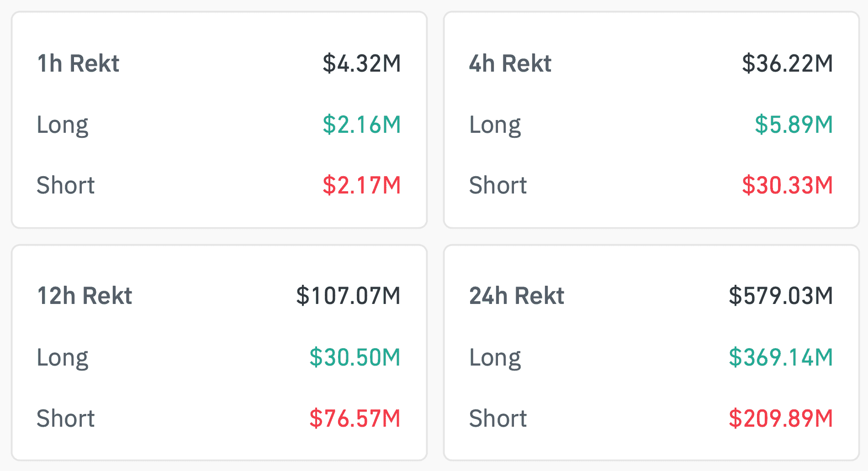Select the 12h Rekt total $107.07M
This screenshot has width=868, height=471.
348,296
